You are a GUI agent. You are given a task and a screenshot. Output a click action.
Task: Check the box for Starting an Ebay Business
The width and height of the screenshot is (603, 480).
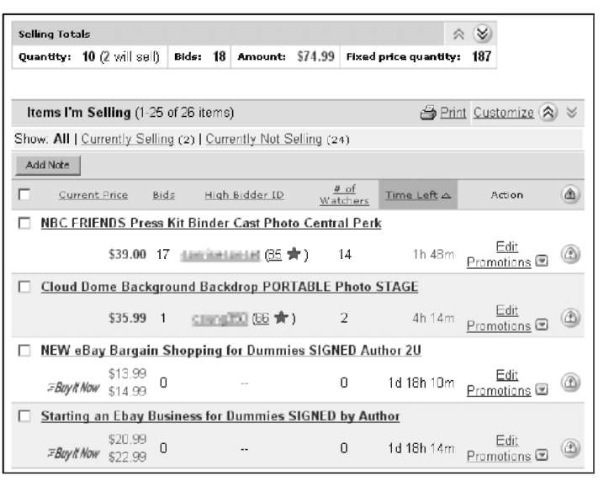[x=24, y=416]
